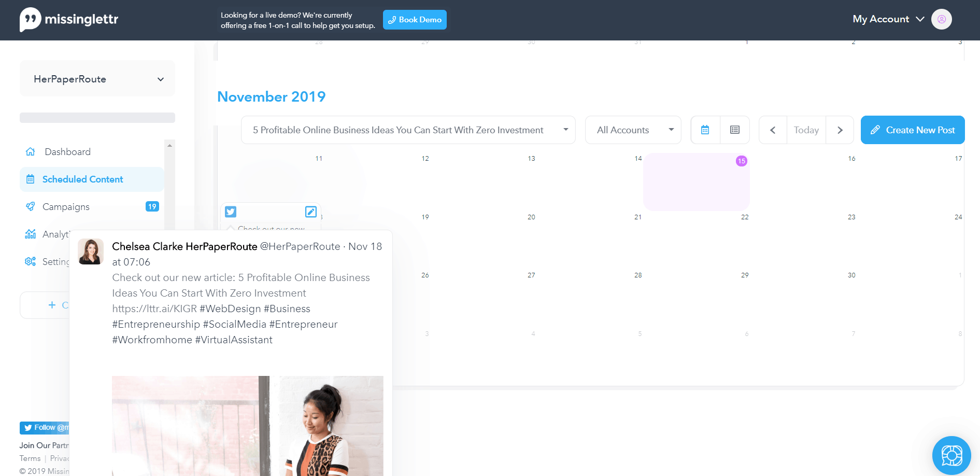Image resolution: width=980 pixels, height=476 pixels.
Task: Click the Twitter Follow button
Action: click(x=45, y=428)
